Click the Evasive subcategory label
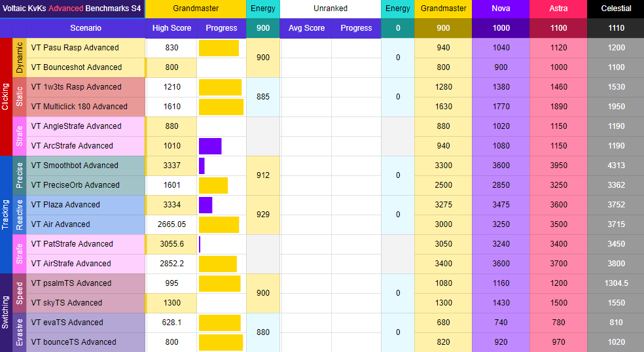This screenshot has height=352, width=644. click(x=19, y=332)
